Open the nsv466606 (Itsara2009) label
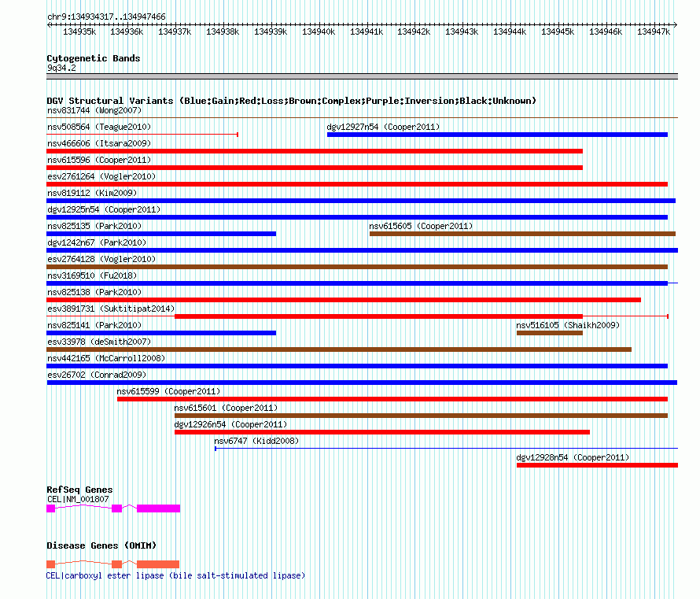Viewport: 700px width, 599px height. (99, 143)
